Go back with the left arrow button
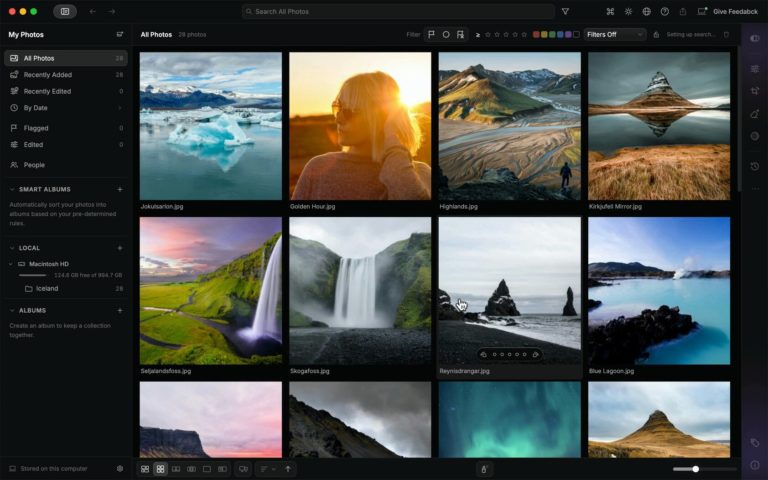The image size is (768, 480). (93, 11)
